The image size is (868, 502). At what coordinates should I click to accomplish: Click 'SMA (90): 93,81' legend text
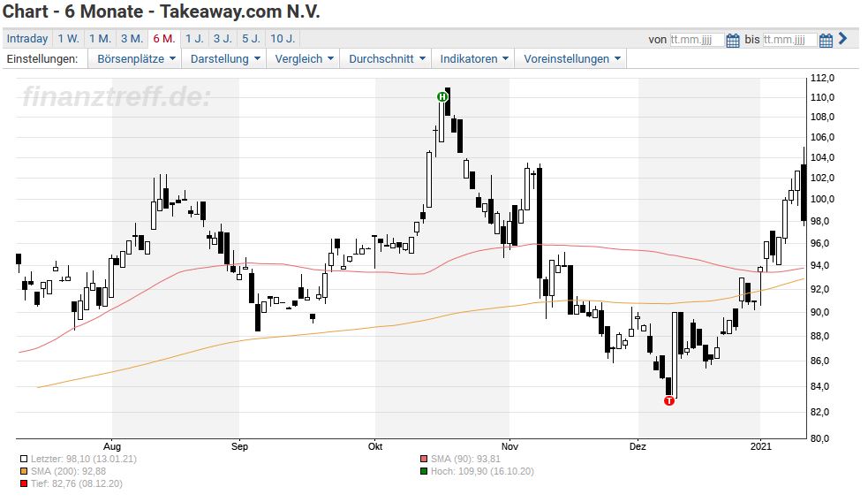(x=465, y=459)
